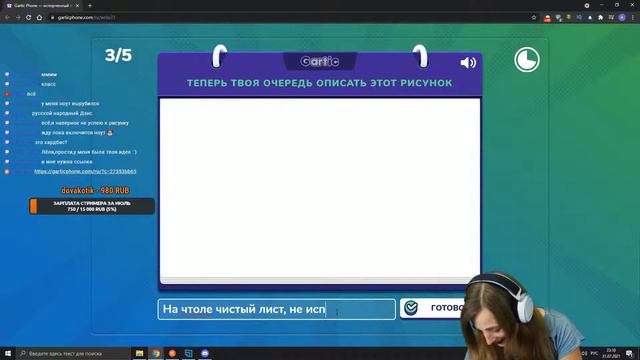This screenshot has width=640, height=360.
Task: Reload the Gartic Phone page
Action: (x=29, y=18)
